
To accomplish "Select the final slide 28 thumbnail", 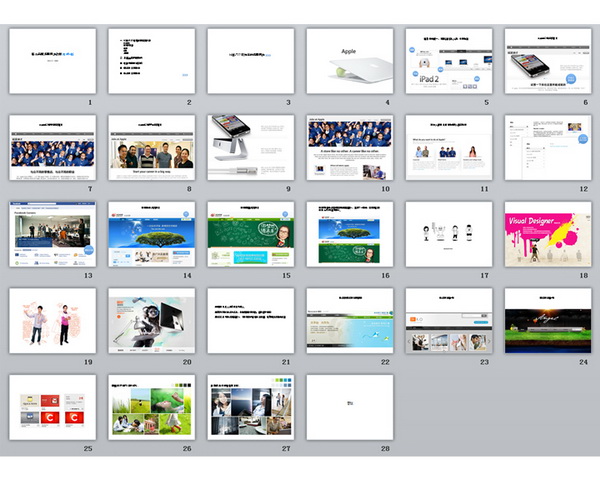I will tap(349, 407).
